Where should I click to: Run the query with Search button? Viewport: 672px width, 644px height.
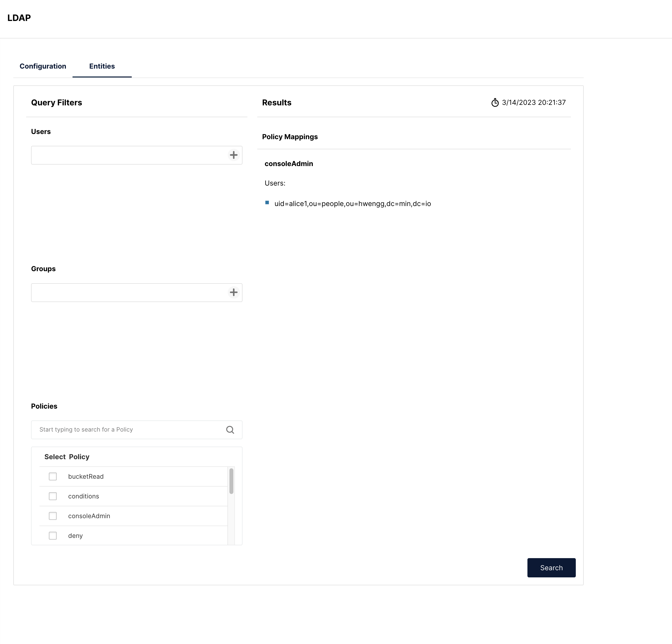pyautogui.click(x=551, y=568)
